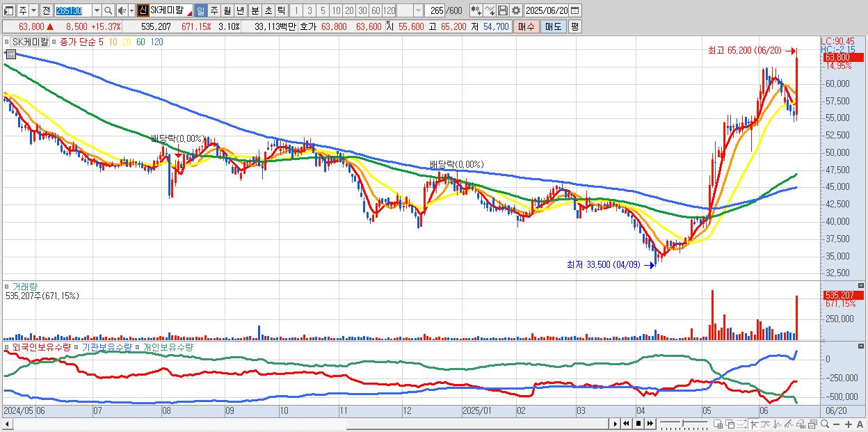The image size is (868, 432).
Task: Choose the 30 interval button
Action: click(362, 10)
